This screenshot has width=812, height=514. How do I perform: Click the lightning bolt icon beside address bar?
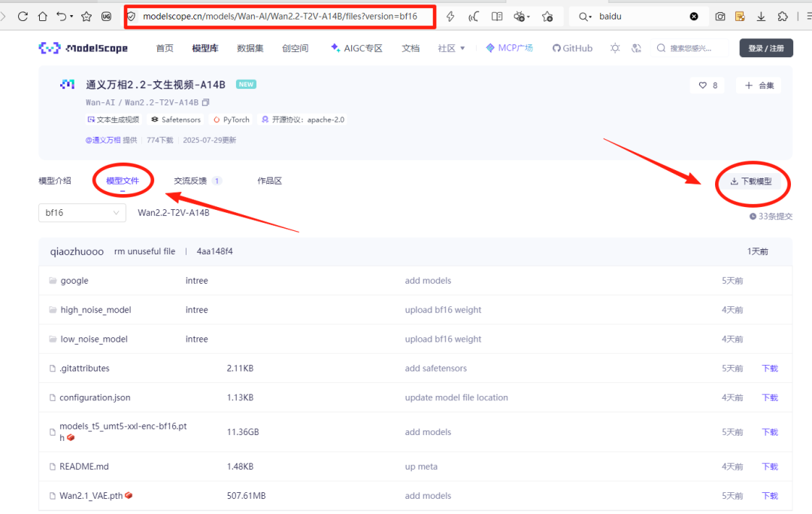[450, 17]
